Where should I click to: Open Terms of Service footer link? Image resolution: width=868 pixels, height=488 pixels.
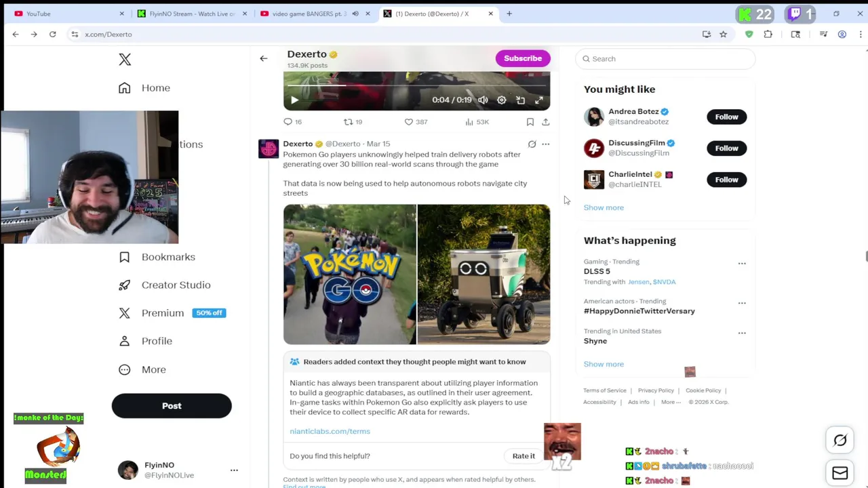(x=605, y=390)
